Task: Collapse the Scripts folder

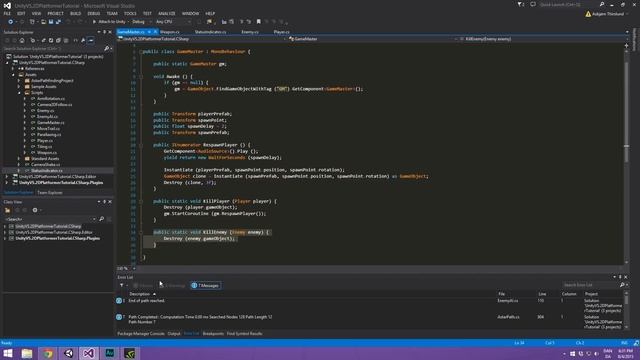Action: tap(19, 93)
